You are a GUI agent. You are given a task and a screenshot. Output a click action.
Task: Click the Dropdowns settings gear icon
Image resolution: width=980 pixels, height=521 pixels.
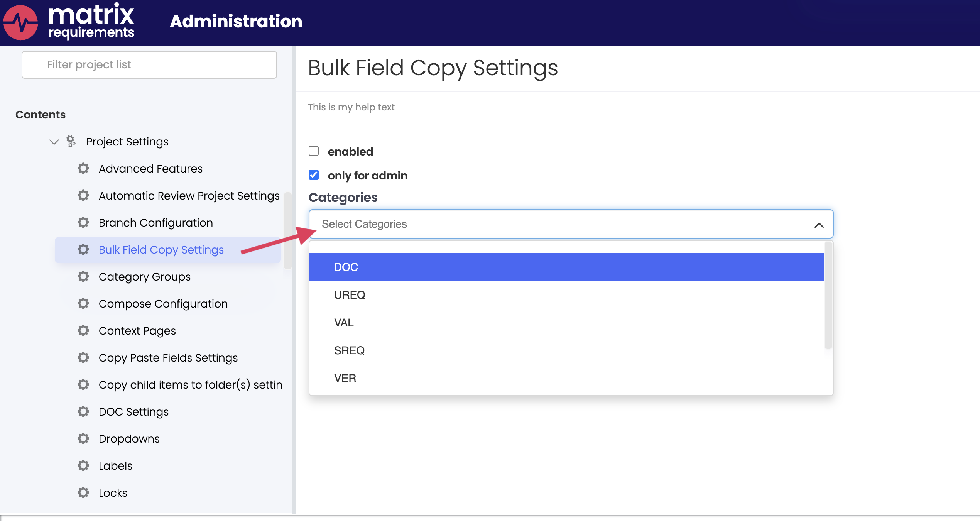85,439
